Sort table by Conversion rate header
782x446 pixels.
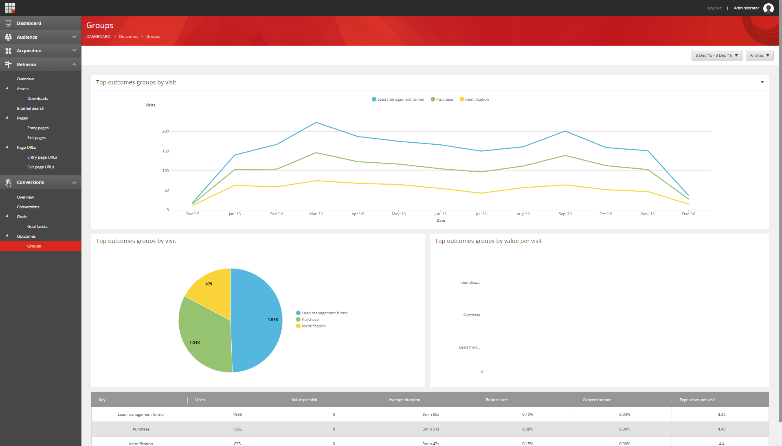point(597,400)
